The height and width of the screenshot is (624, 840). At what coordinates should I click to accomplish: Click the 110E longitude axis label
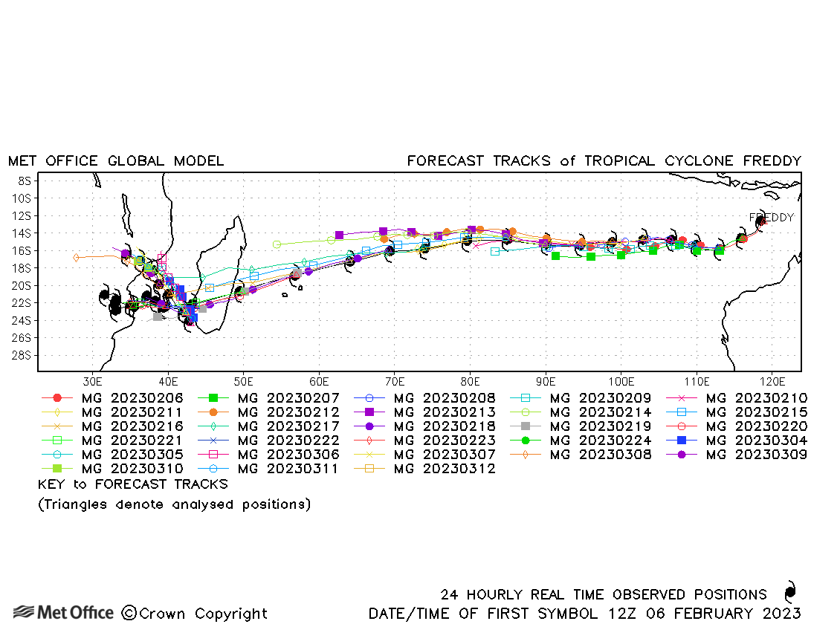click(697, 382)
